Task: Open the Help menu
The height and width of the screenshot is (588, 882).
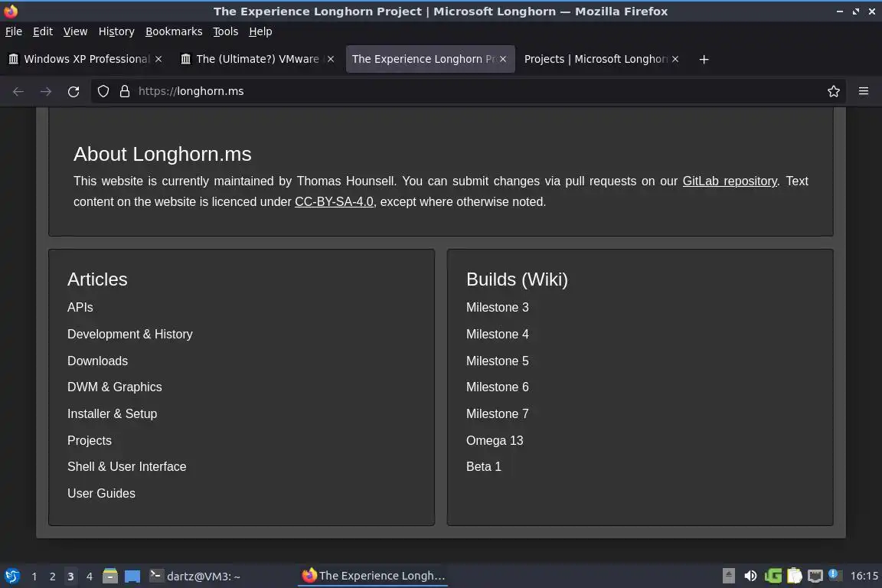Action: click(x=260, y=31)
